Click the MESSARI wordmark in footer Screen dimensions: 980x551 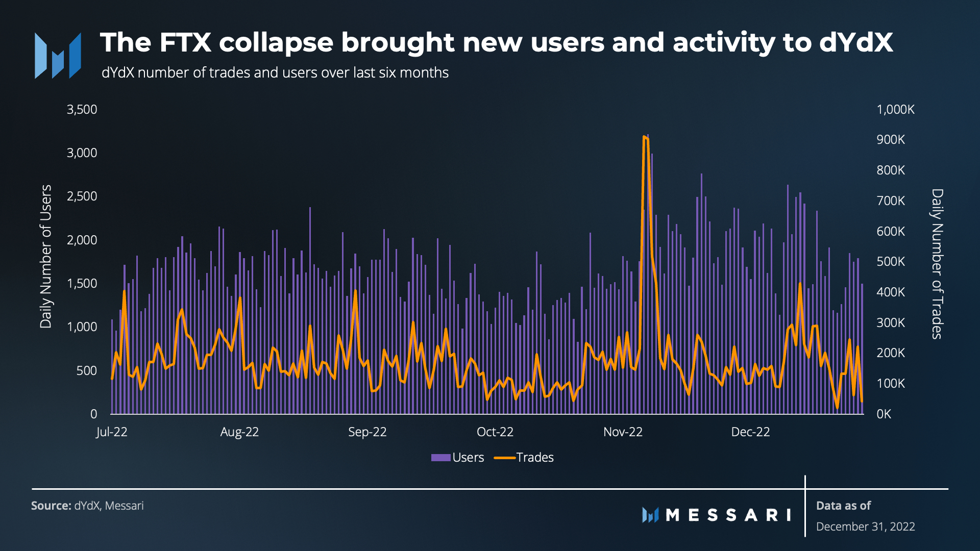pyautogui.click(x=728, y=515)
